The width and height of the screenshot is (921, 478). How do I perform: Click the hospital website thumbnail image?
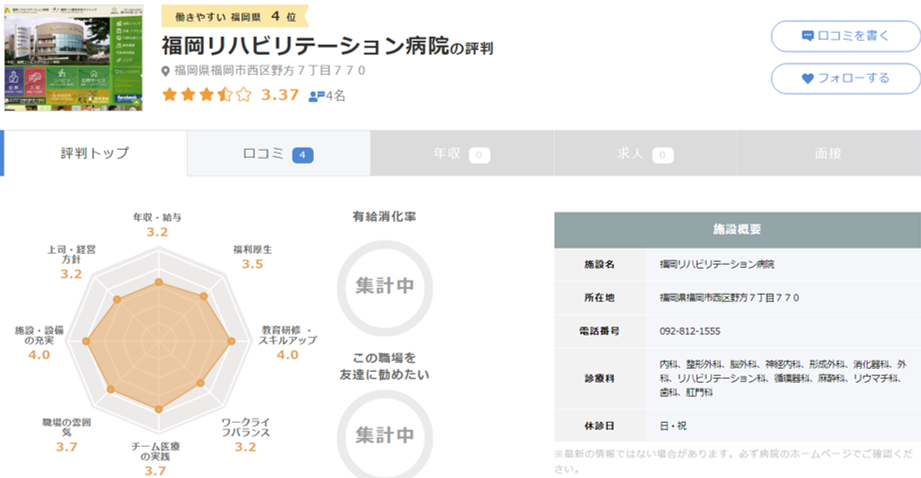pyautogui.click(x=73, y=58)
